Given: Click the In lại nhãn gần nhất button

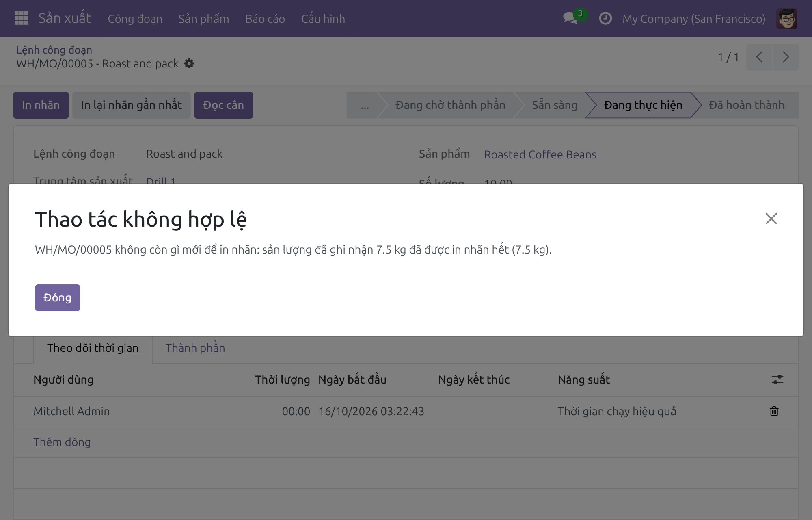Looking at the screenshot, I should (132, 105).
